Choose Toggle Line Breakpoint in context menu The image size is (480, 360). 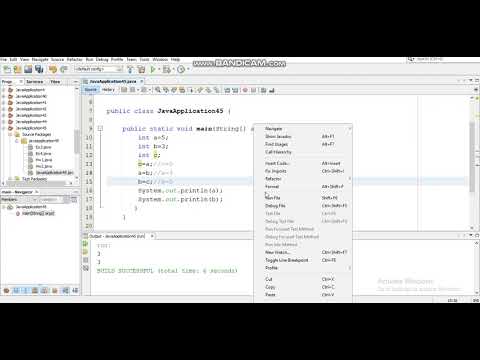(303, 260)
